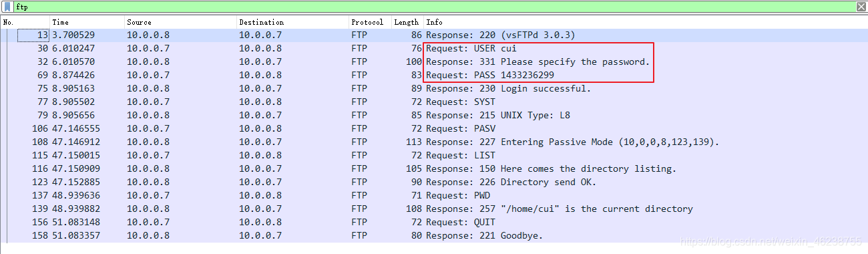Select the 'Request: PASV' packet
This screenshot has height=254, width=868.
(x=434, y=128)
